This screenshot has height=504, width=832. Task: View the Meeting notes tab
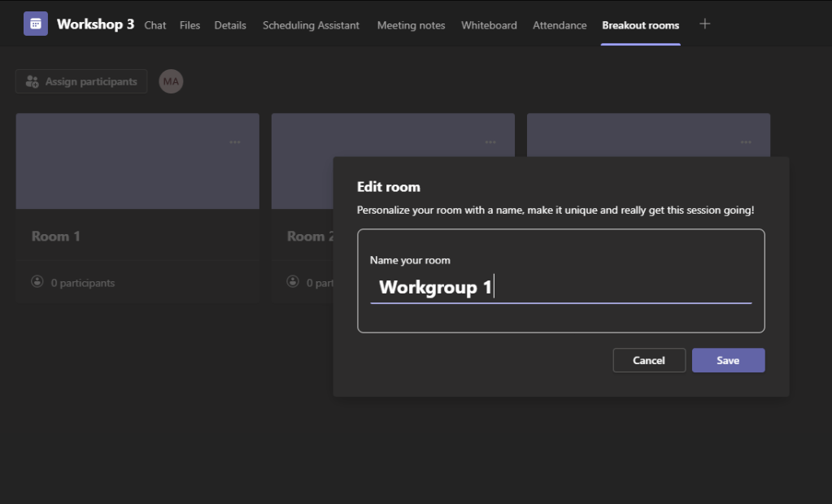click(x=411, y=25)
